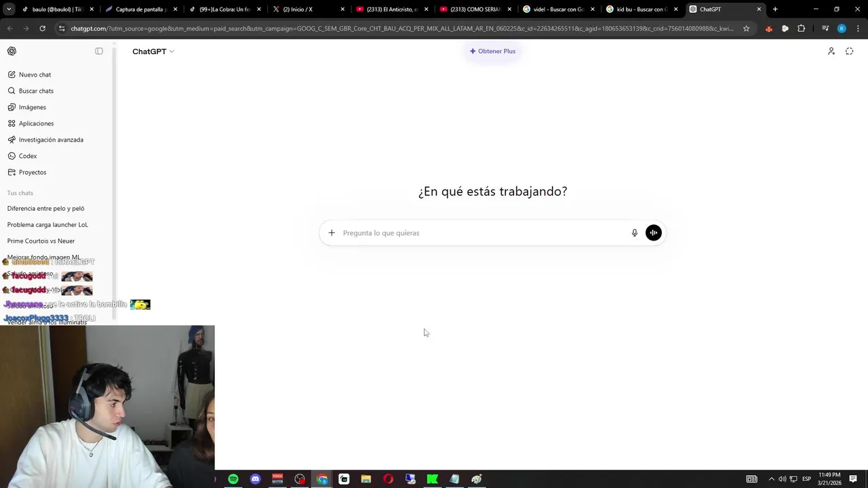This screenshot has height=488, width=868.
Task: Click the temporary chat icon at top right
Action: coord(849,52)
